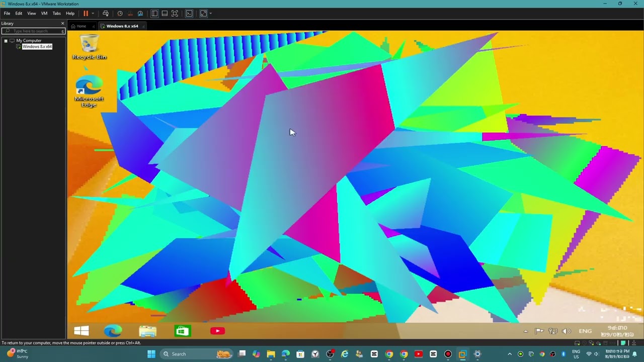Open VMware message log status icon
Screen dimensions: 644x362
(623, 343)
